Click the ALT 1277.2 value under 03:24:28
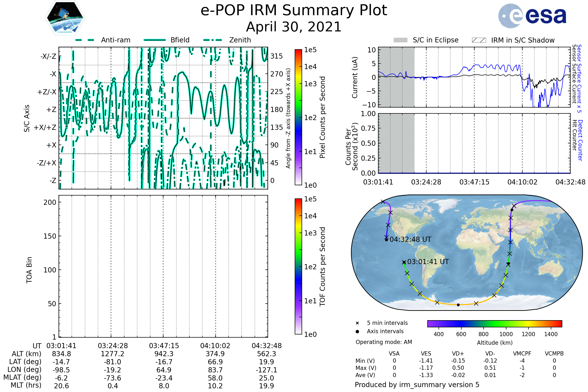 click(112, 354)
